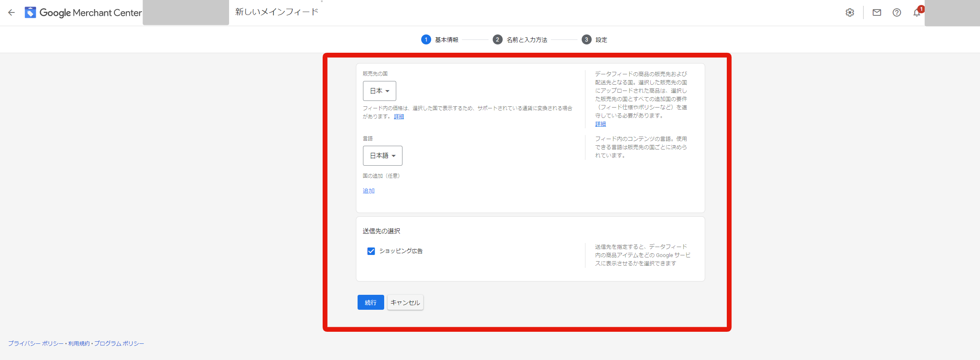Image resolution: width=980 pixels, height=360 pixels.
Task: Open the help question mark icon
Action: [897, 12]
